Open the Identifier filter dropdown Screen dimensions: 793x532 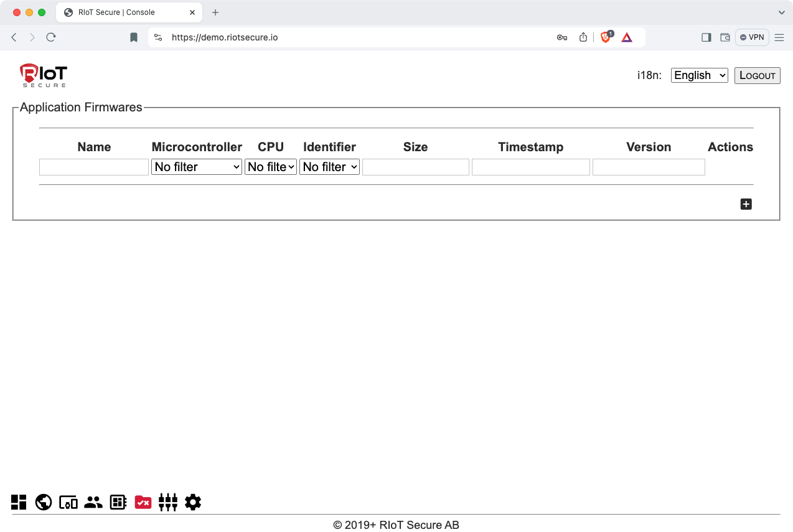[329, 167]
